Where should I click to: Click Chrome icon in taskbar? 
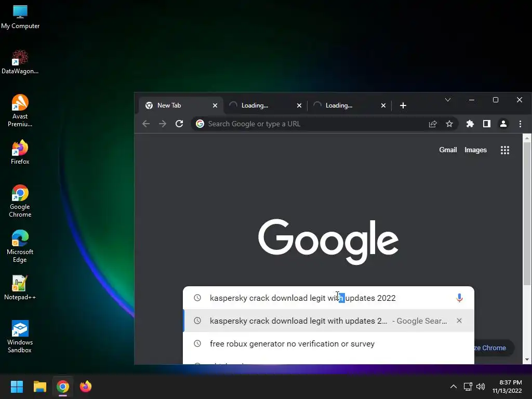coord(63,387)
